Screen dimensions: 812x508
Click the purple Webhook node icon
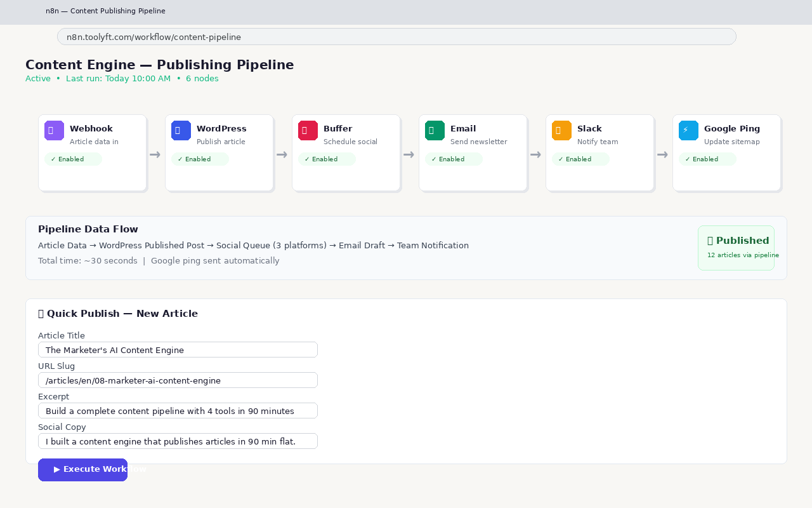(x=54, y=130)
